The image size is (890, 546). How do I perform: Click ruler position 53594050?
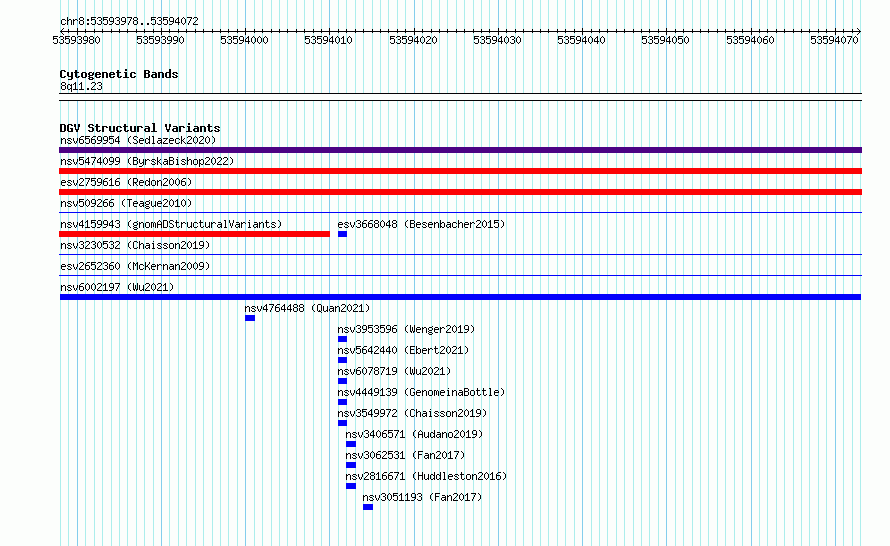click(665, 40)
